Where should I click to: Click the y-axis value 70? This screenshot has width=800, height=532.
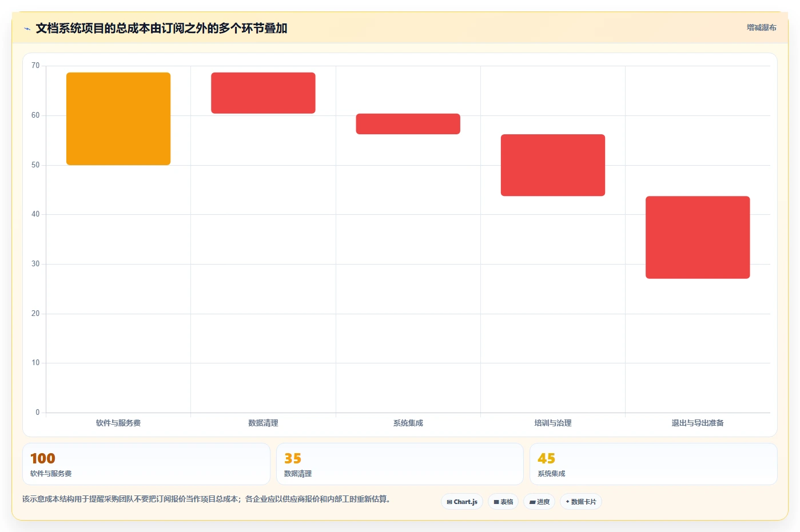tap(35, 66)
